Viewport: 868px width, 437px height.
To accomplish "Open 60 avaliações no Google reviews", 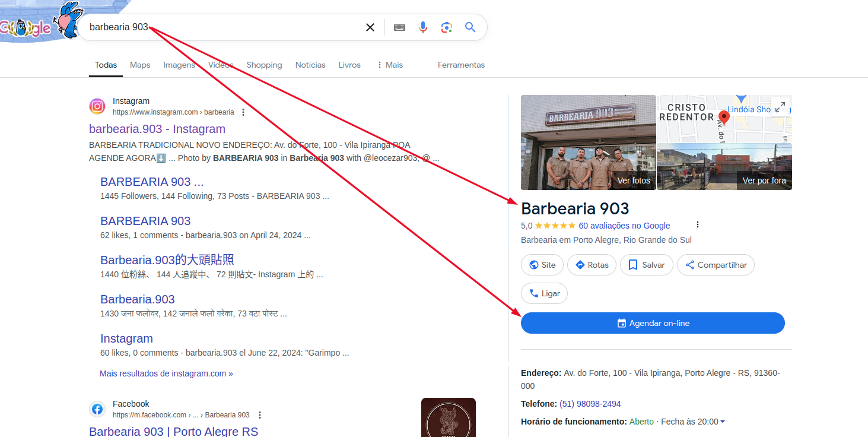I will click(x=624, y=226).
